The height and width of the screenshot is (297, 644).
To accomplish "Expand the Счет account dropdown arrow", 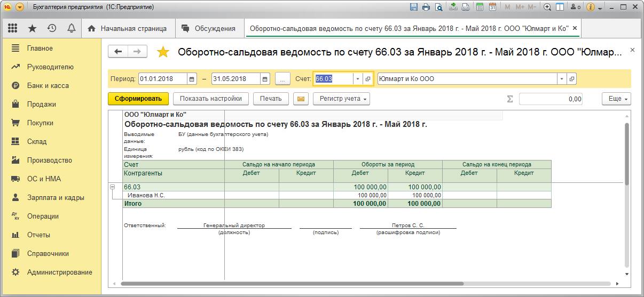I will (x=358, y=79).
